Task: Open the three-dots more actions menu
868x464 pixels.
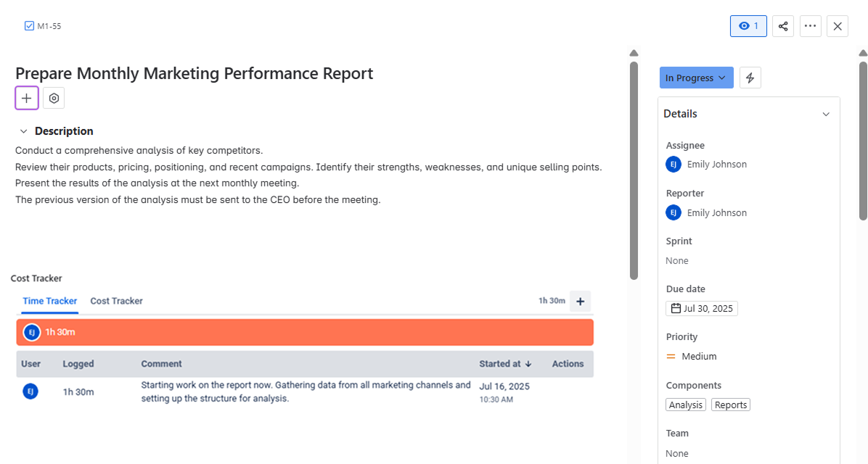Action: coord(811,26)
